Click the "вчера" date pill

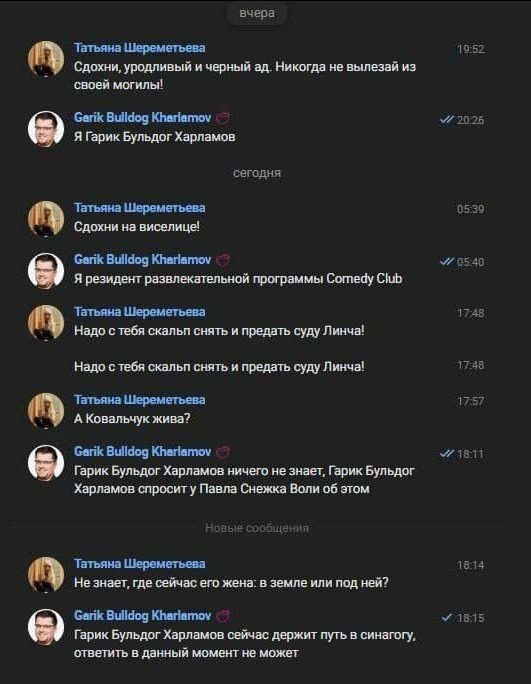[257, 13]
